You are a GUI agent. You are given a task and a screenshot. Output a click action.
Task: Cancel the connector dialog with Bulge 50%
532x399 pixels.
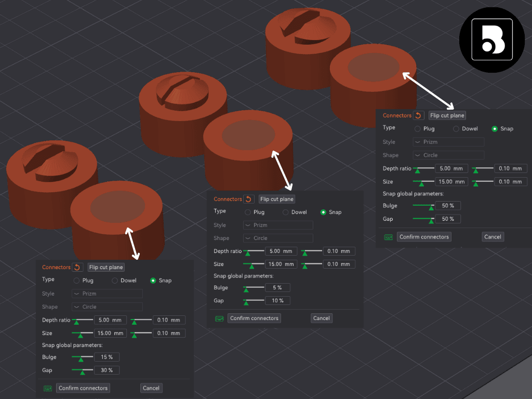click(x=493, y=237)
